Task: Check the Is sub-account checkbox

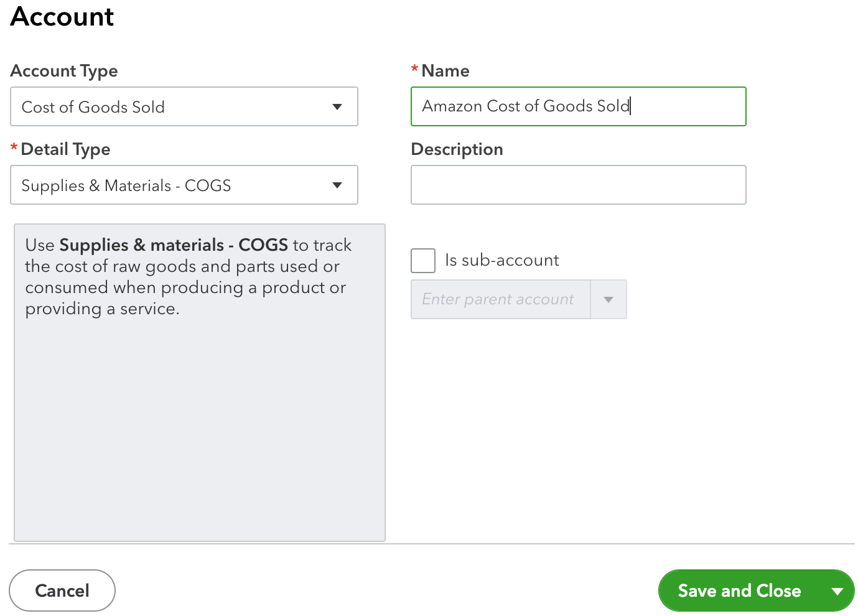Action: tap(423, 261)
